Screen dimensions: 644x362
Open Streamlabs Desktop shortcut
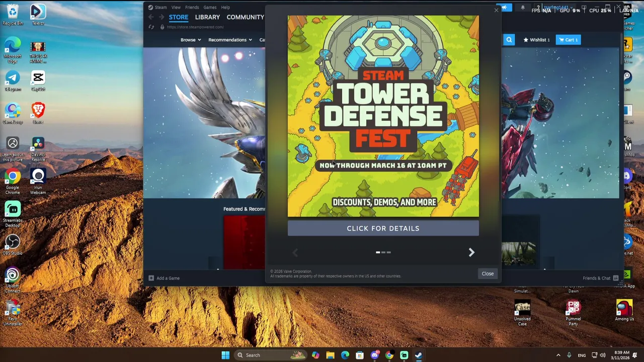(x=13, y=215)
